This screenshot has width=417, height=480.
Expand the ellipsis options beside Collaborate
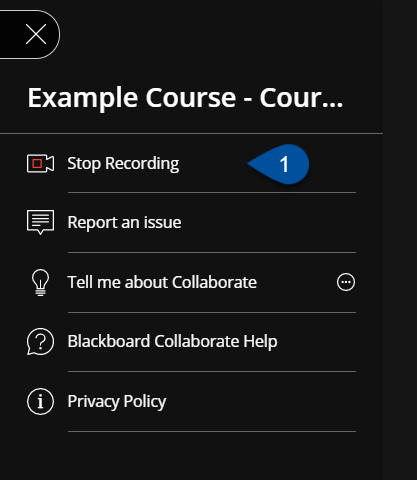pos(346,282)
